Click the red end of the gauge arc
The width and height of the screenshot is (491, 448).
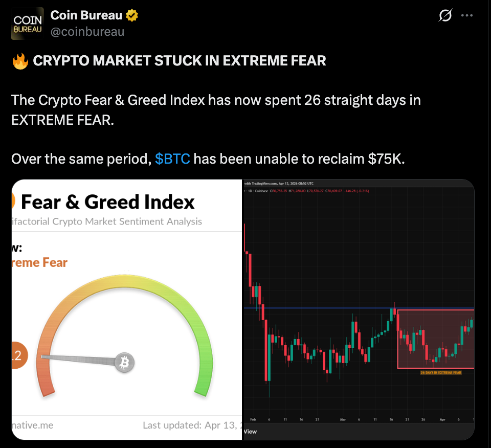click(47, 387)
